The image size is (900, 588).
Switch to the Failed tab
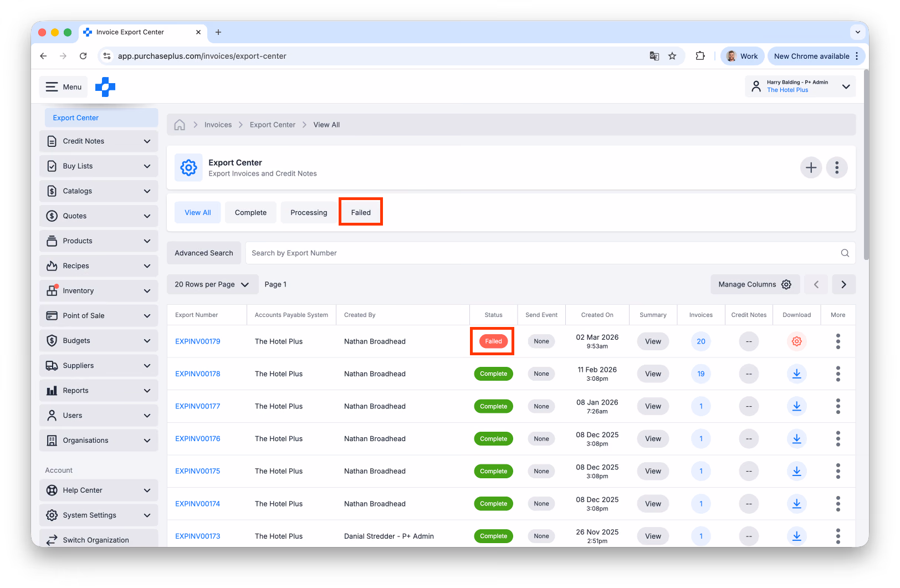point(361,213)
